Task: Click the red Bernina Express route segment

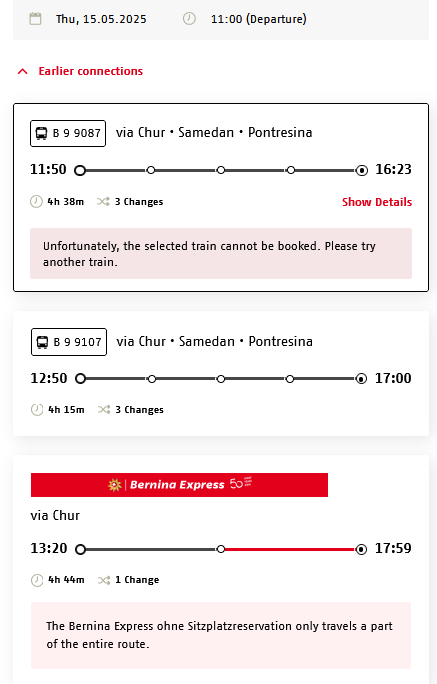Action: [290, 549]
